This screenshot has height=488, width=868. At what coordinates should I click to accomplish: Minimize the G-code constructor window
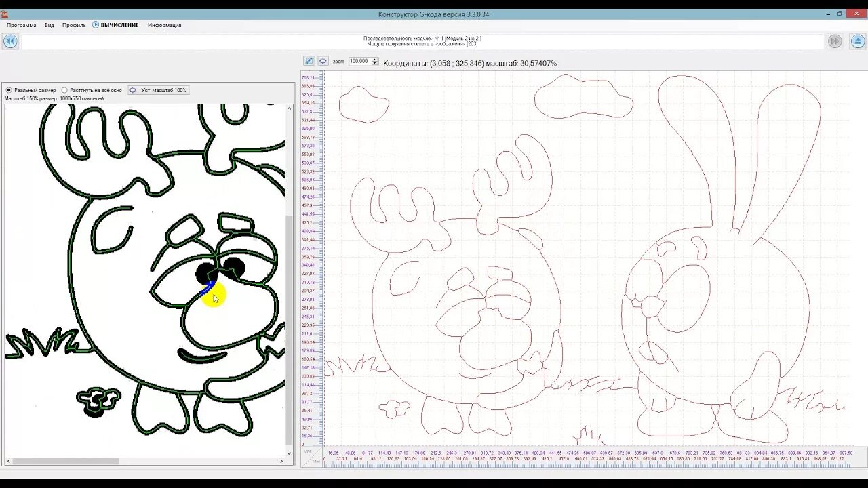click(x=827, y=14)
